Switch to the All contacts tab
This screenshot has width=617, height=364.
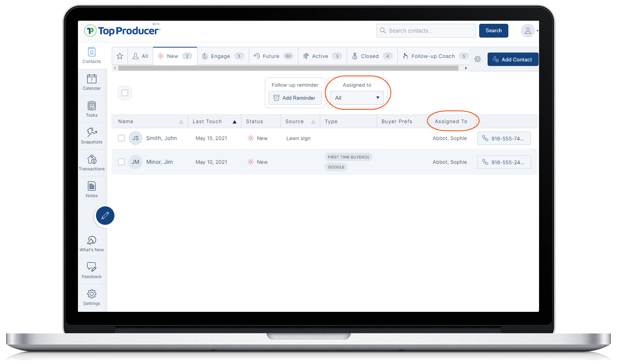pos(140,56)
